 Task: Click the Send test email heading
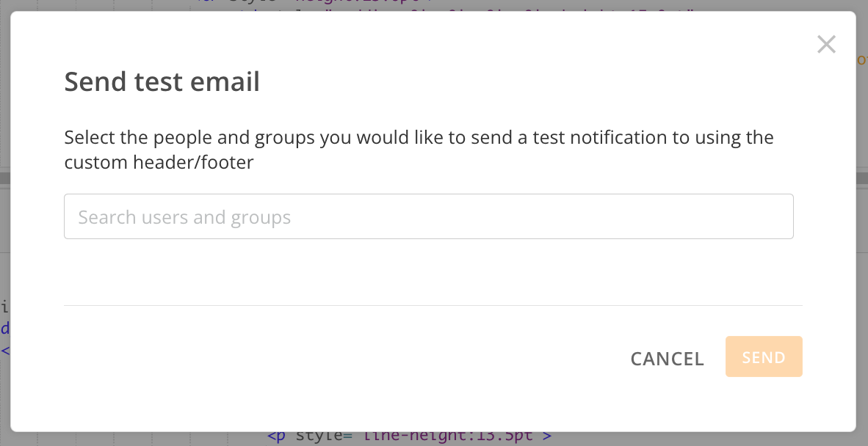click(162, 81)
